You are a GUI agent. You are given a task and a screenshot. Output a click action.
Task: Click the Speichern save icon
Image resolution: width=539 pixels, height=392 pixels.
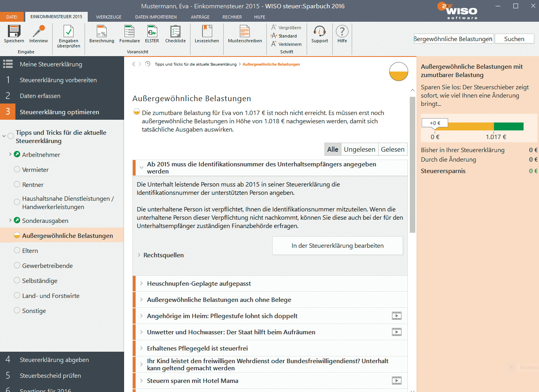click(14, 32)
